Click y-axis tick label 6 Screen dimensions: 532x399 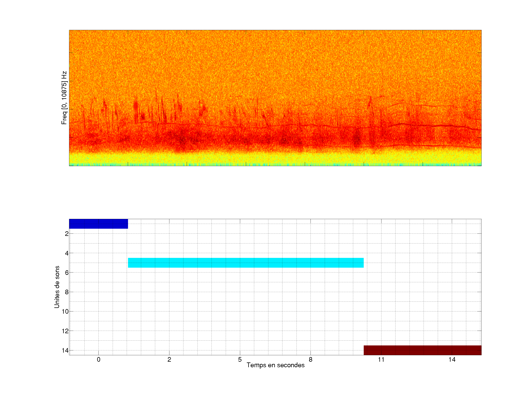click(x=67, y=273)
